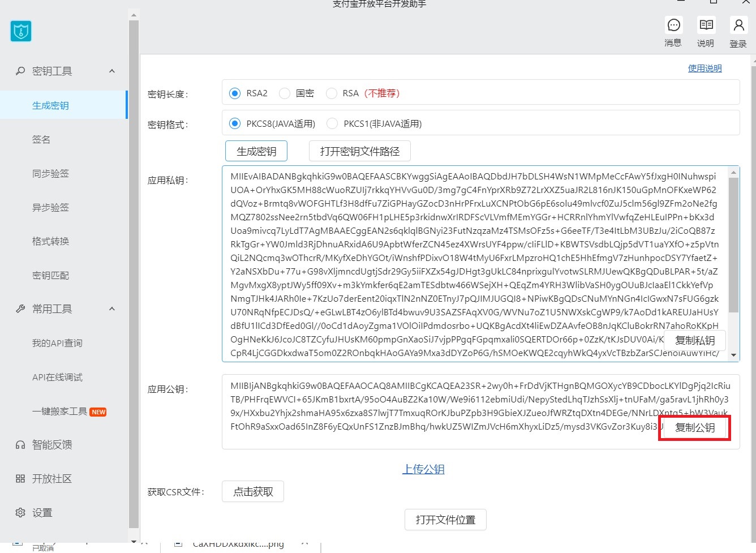The image size is (756, 553).
Task: Choose PKCS1(非JAVA适用) key format
Action: (x=332, y=123)
